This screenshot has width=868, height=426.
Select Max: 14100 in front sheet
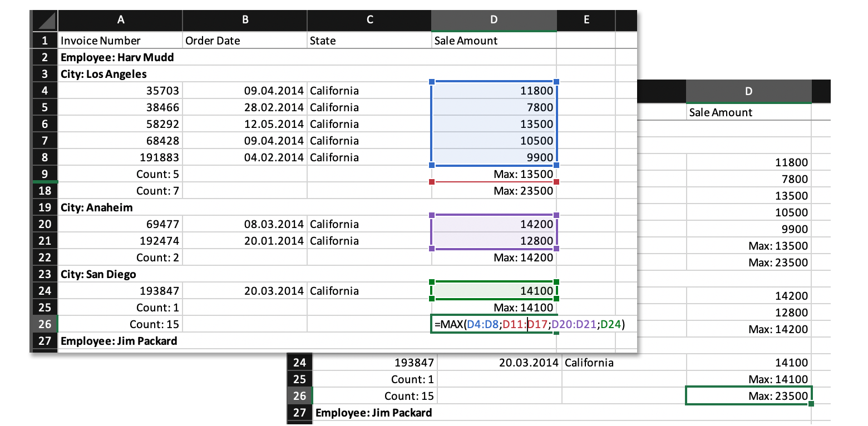(494, 308)
